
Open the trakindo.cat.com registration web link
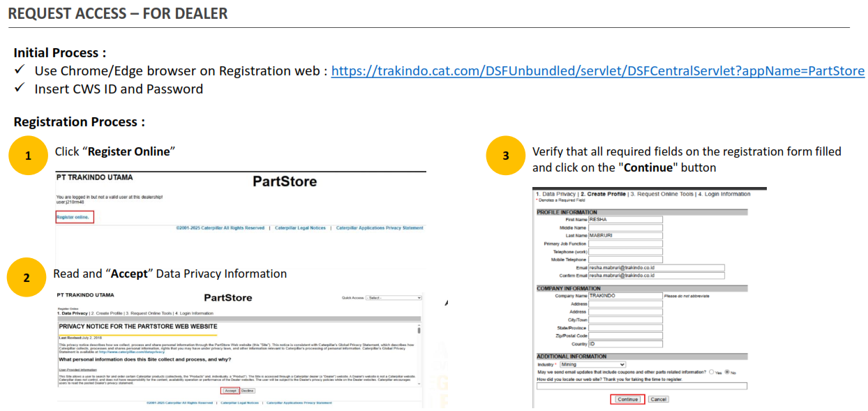coord(598,71)
